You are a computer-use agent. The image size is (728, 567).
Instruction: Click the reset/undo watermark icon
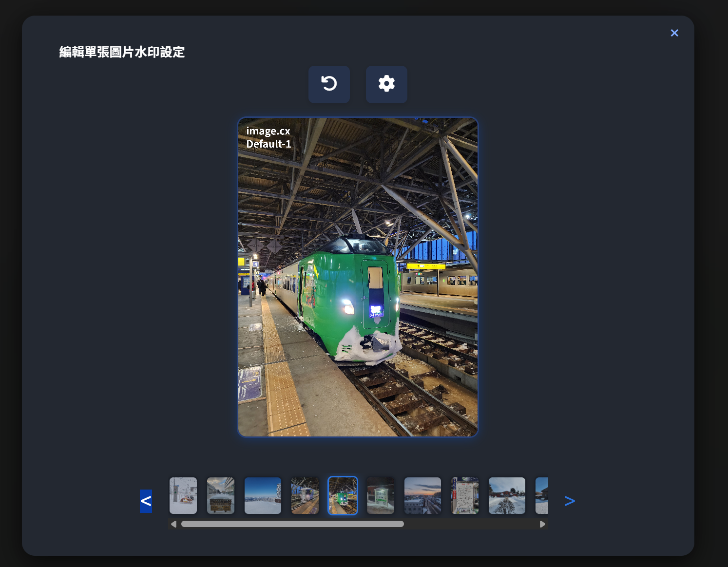(x=329, y=84)
